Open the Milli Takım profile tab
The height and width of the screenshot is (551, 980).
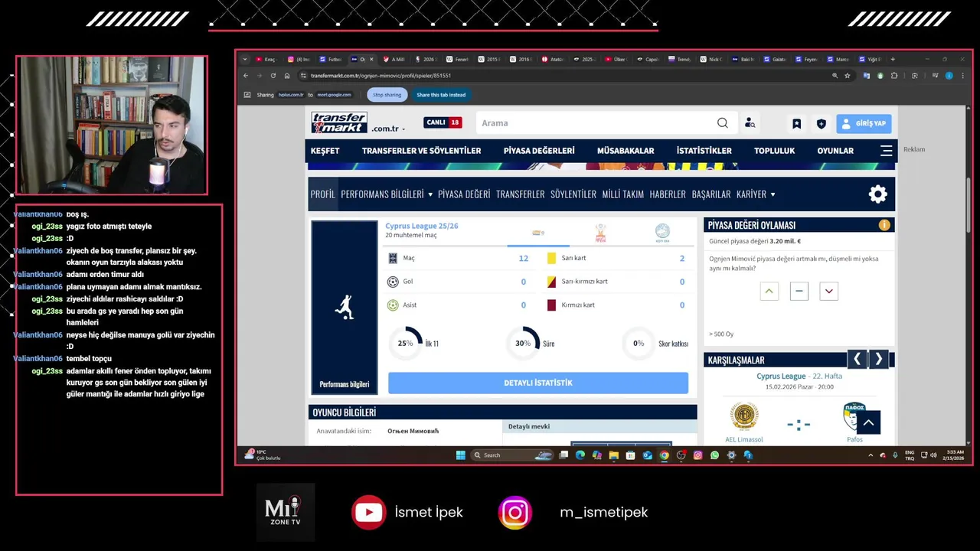(x=623, y=194)
